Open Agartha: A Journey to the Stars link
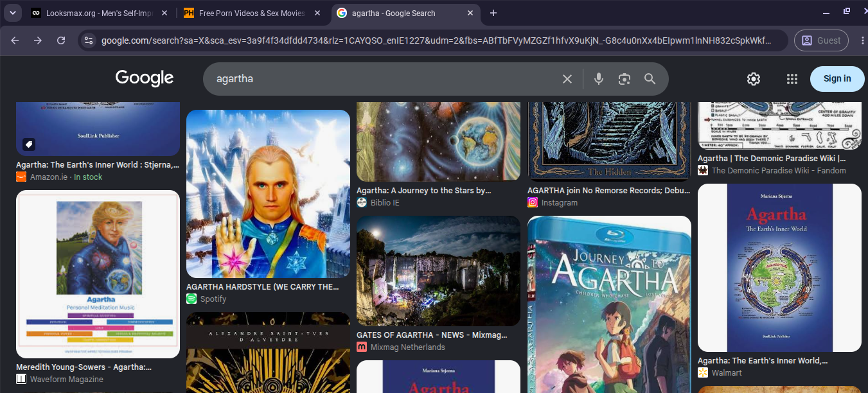 coord(424,191)
